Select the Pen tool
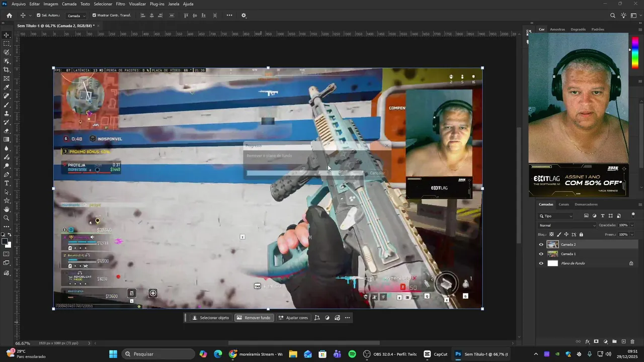644x362 pixels. click(7, 174)
